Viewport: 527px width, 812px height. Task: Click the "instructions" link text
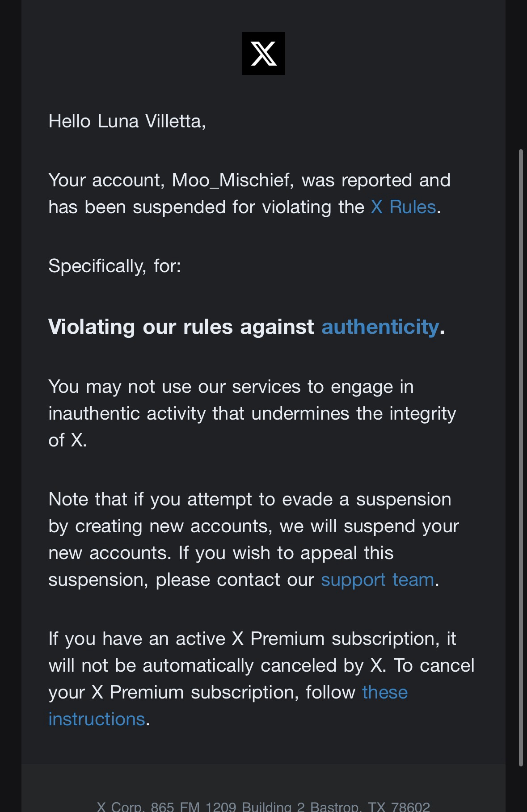tap(97, 719)
